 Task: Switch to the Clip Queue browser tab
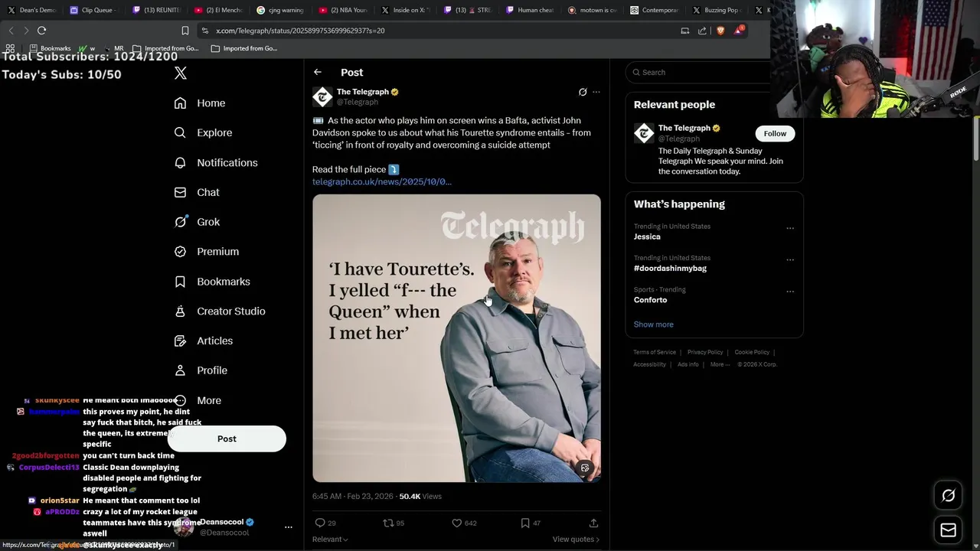click(x=93, y=10)
